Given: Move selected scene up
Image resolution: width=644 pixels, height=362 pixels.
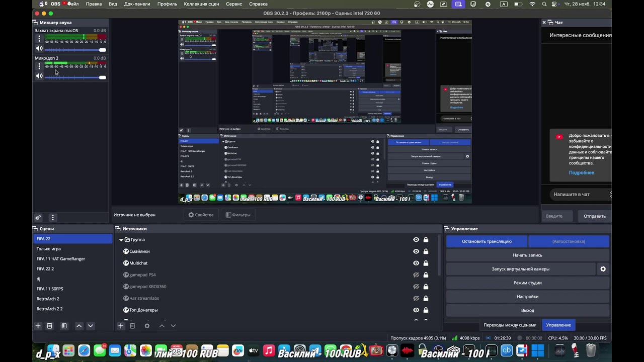Looking at the screenshot, I should pos(79,326).
